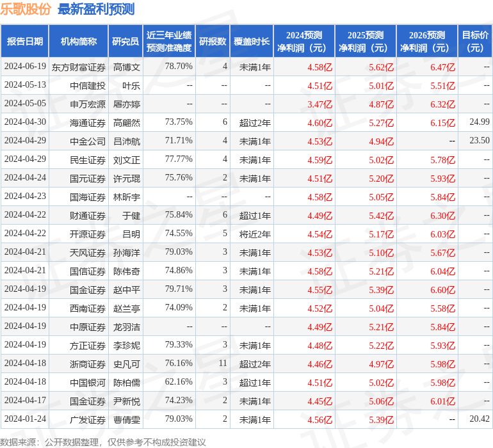Select the 报告日期 column header

pos(25,41)
